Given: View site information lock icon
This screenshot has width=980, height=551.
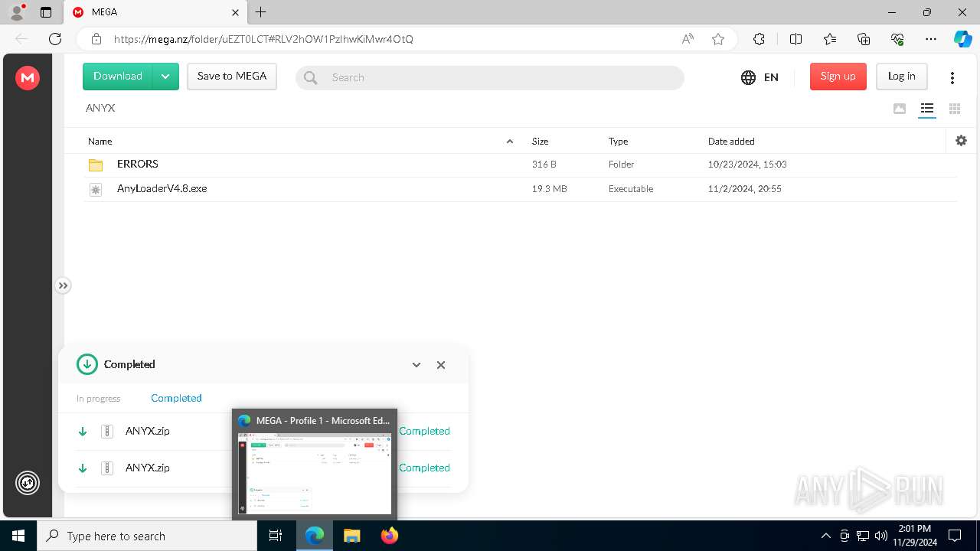Looking at the screenshot, I should point(96,39).
